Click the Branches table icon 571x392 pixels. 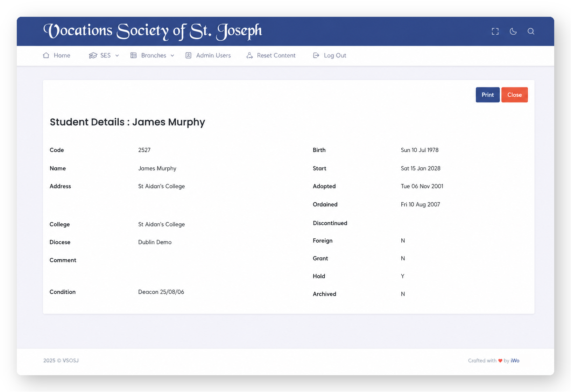click(134, 55)
